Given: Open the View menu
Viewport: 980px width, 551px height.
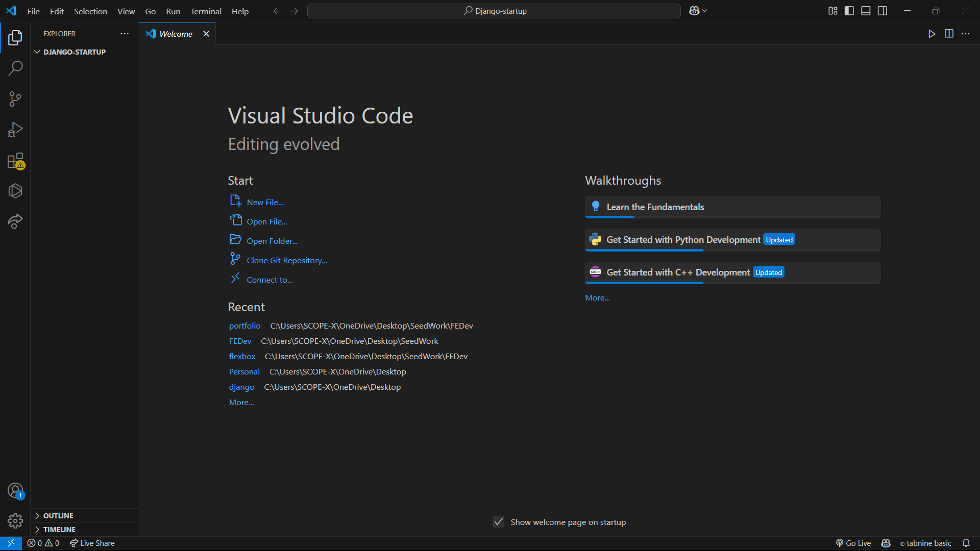Looking at the screenshot, I should pyautogui.click(x=126, y=11).
